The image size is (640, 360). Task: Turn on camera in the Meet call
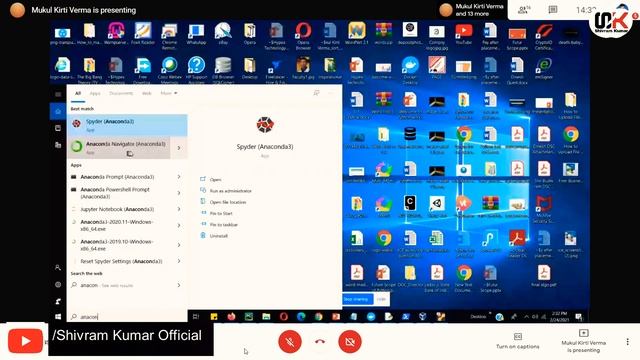pos(350,341)
